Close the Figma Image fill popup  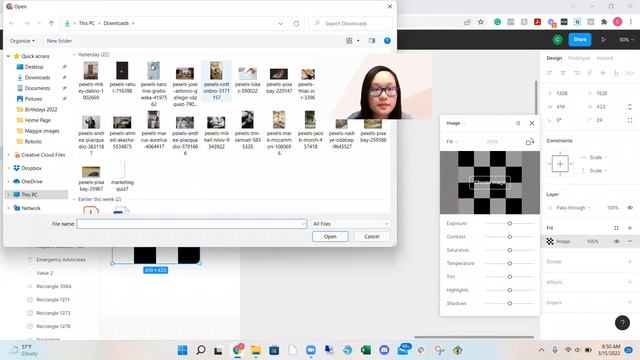(531, 123)
